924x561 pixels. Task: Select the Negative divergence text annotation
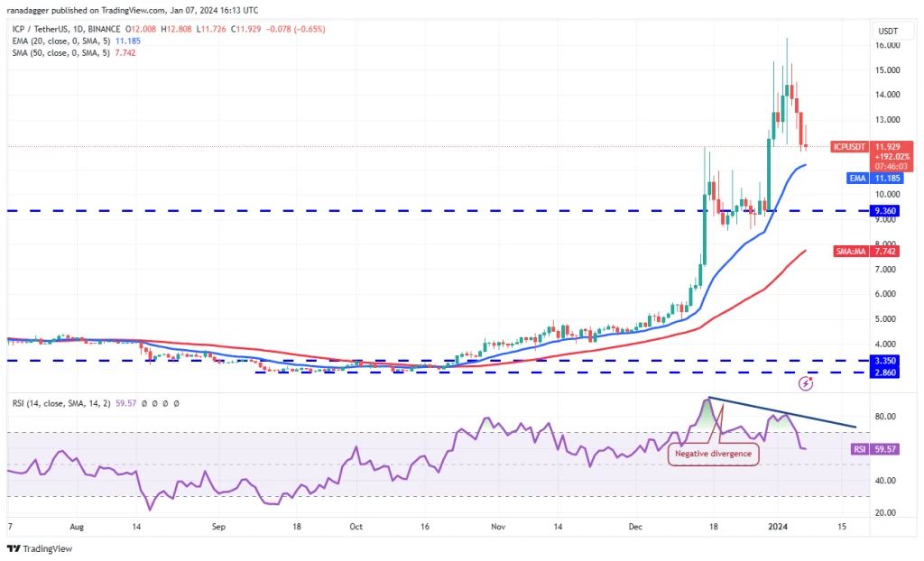pos(713,454)
